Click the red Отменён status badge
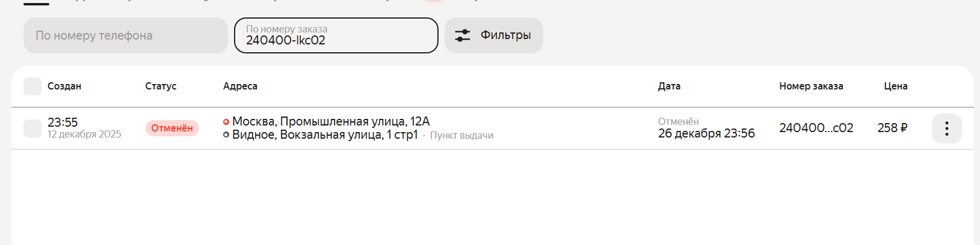Screen dimensions: 980x245 click(x=172, y=129)
